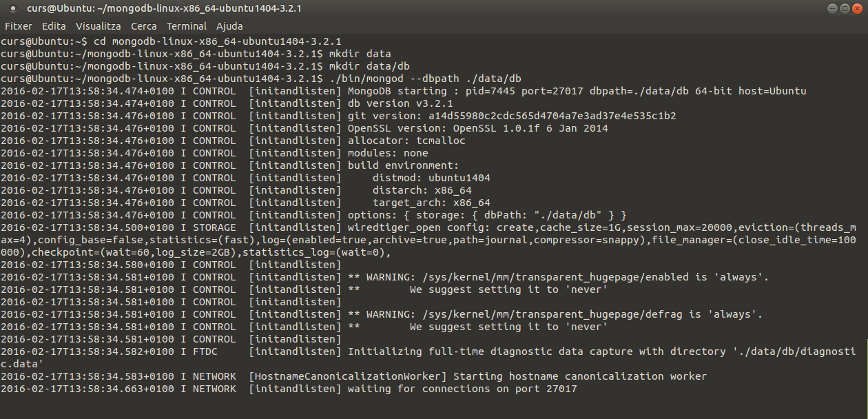Open the Cerca menu
Viewport: 868px width, 419px height.
(143, 26)
